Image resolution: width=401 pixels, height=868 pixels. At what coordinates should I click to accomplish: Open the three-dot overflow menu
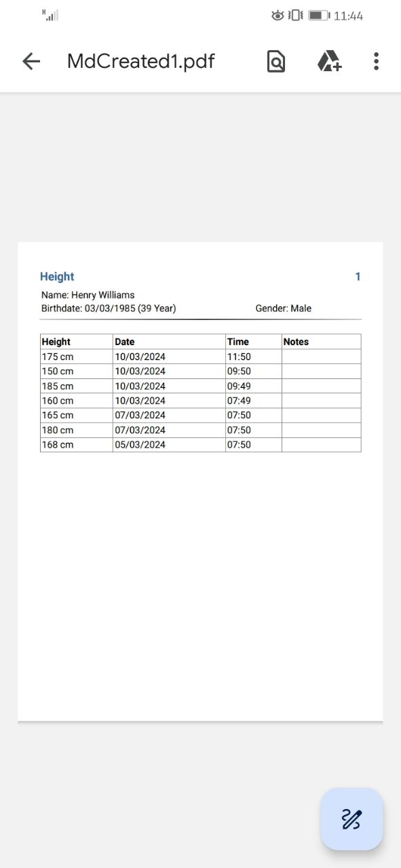click(x=376, y=62)
